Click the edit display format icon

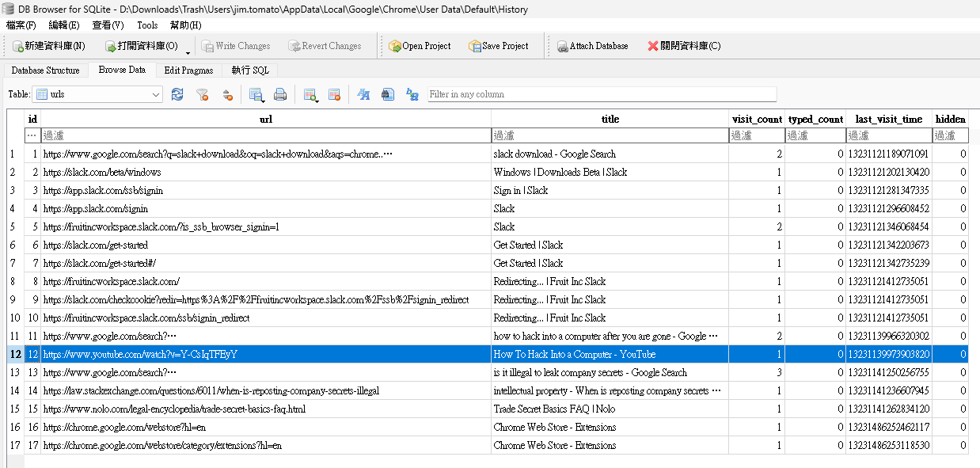pyautogui.click(x=363, y=94)
